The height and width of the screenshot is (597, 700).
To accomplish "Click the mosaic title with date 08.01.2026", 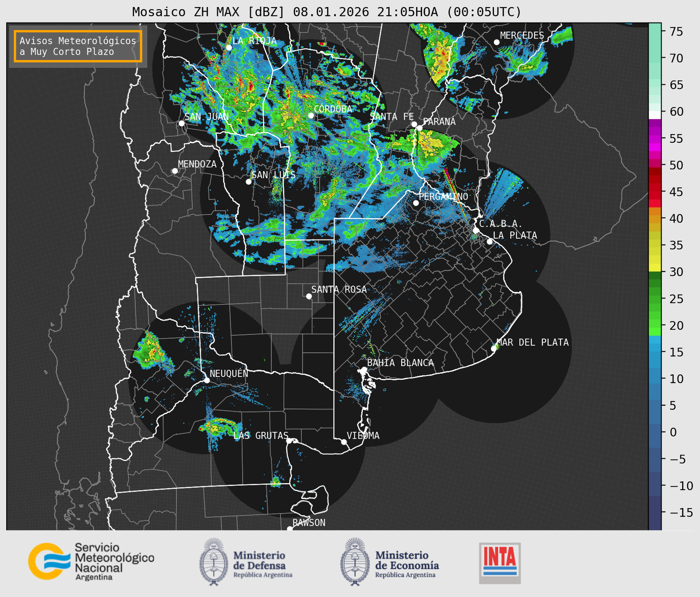I will pyautogui.click(x=327, y=12).
